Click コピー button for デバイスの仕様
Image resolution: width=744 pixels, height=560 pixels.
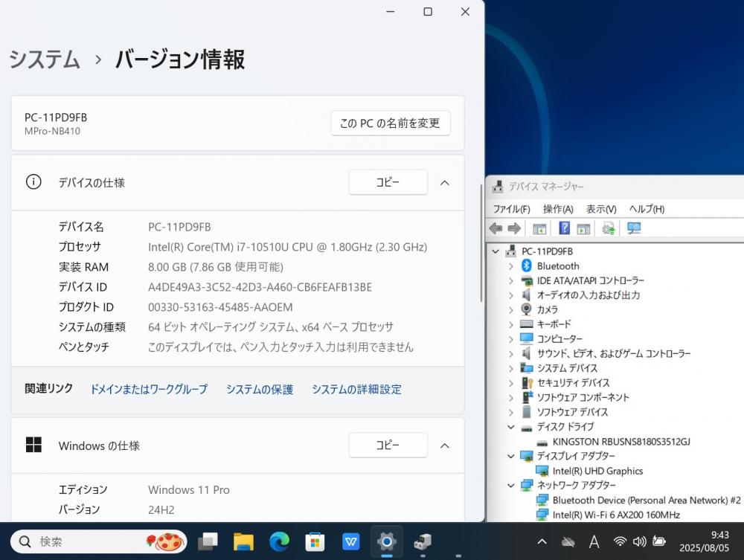coord(388,182)
